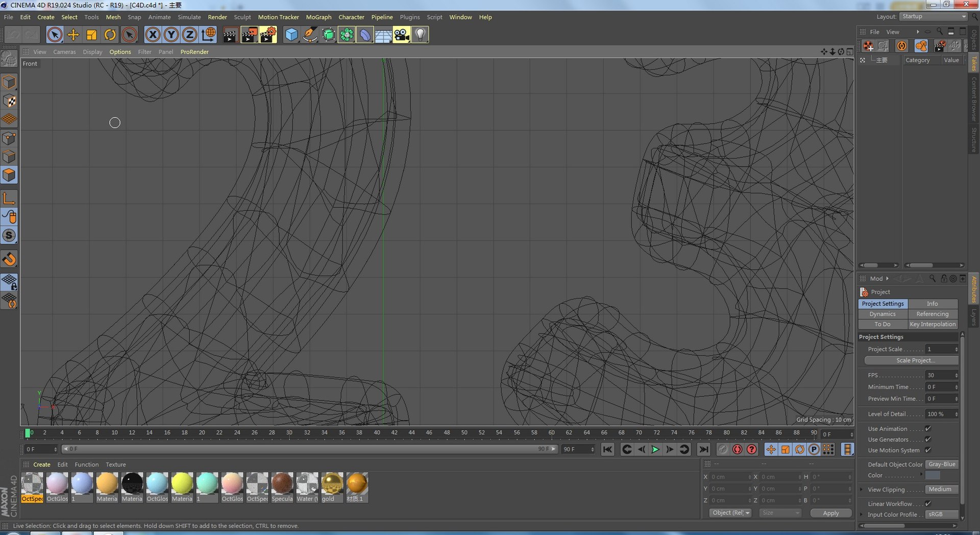This screenshot has height=535, width=980.
Task: Open the Layout Startup dropdown
Action: [x=933, y=17]
